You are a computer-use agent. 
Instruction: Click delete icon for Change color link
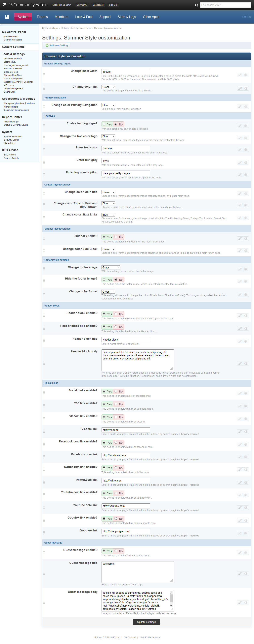(x=246, y=88)
